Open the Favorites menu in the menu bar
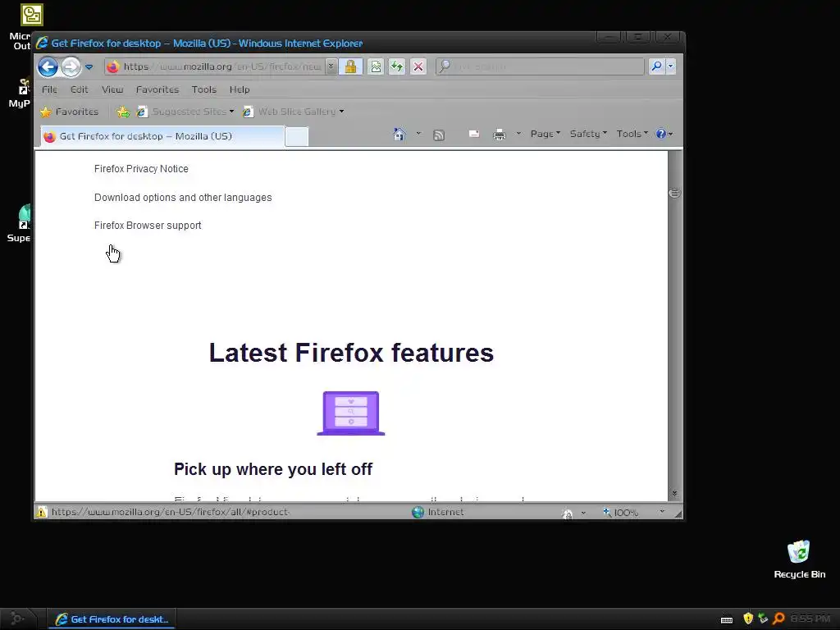 (157, 89)
